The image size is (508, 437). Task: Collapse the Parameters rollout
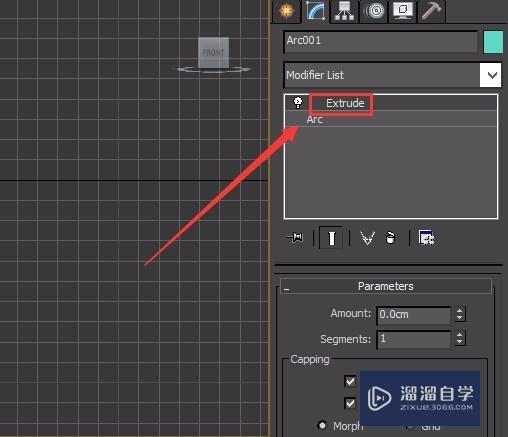pyautogui.click(x=386, y=286)
